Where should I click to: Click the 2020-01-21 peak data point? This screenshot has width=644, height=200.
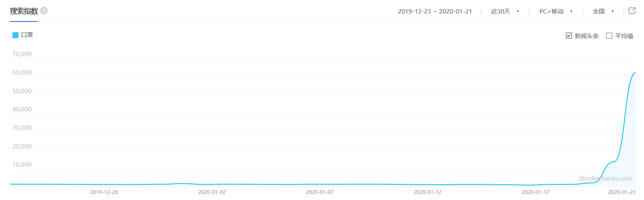click(635, 73)
